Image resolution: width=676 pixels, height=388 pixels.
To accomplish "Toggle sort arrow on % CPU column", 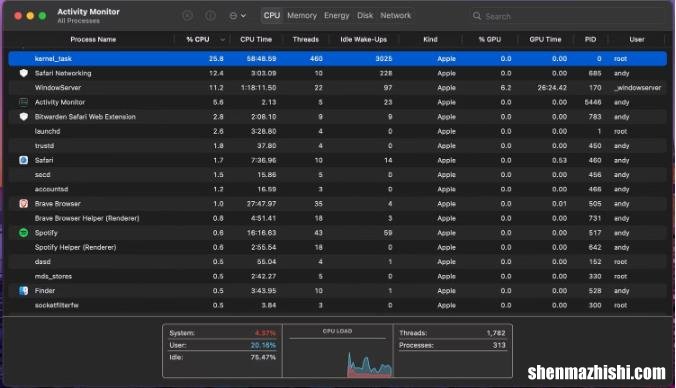I will point(222,40).
